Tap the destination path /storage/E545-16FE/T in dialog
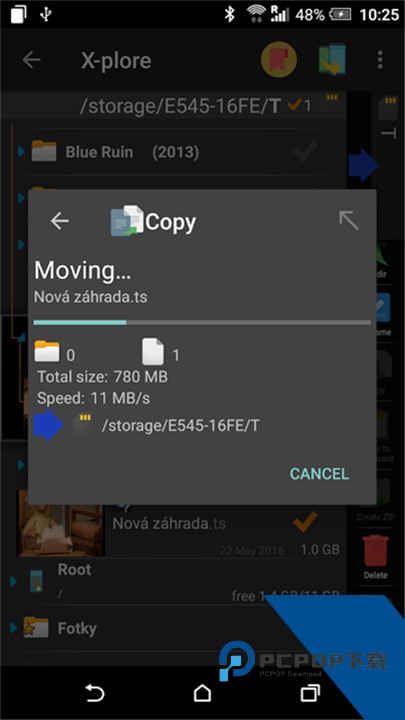This screenshot has height=720, width=405. pos(180,426)
